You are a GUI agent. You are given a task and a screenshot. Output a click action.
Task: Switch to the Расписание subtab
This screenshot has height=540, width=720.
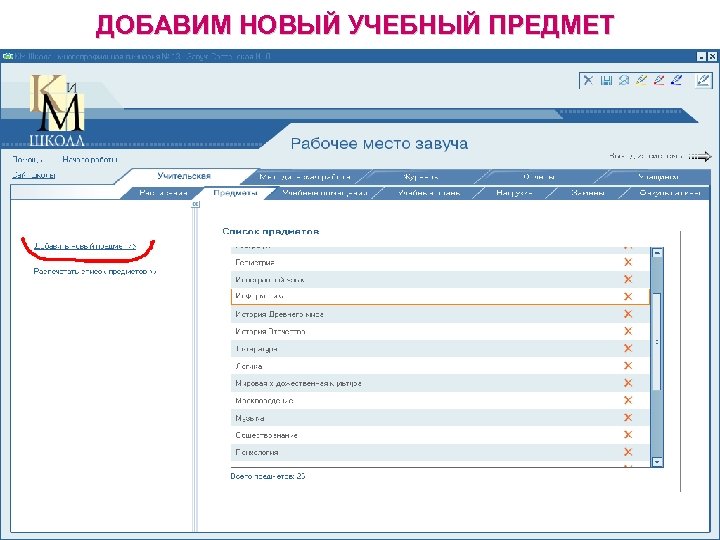pyautogui.click(x=163, y=193)
